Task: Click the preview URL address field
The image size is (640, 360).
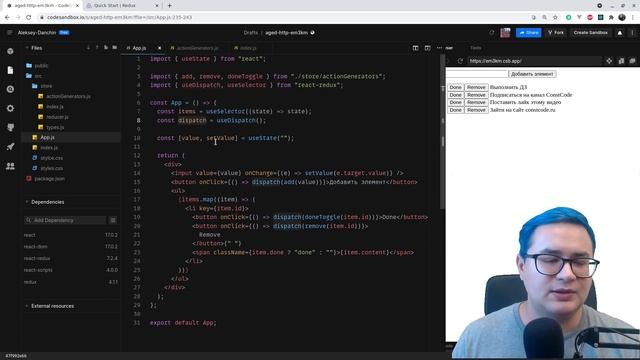Action: [x=534, y=61]
